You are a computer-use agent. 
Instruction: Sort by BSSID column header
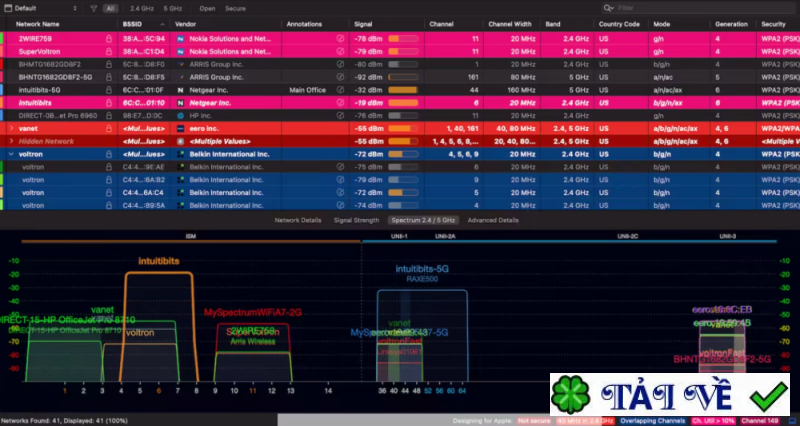pyautogui.click(x=132, y=24)
